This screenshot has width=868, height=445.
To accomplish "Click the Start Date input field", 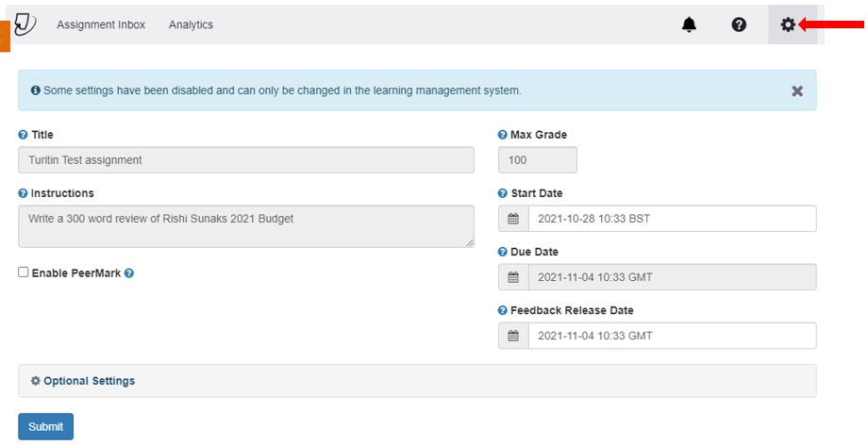I will [672, 219].
